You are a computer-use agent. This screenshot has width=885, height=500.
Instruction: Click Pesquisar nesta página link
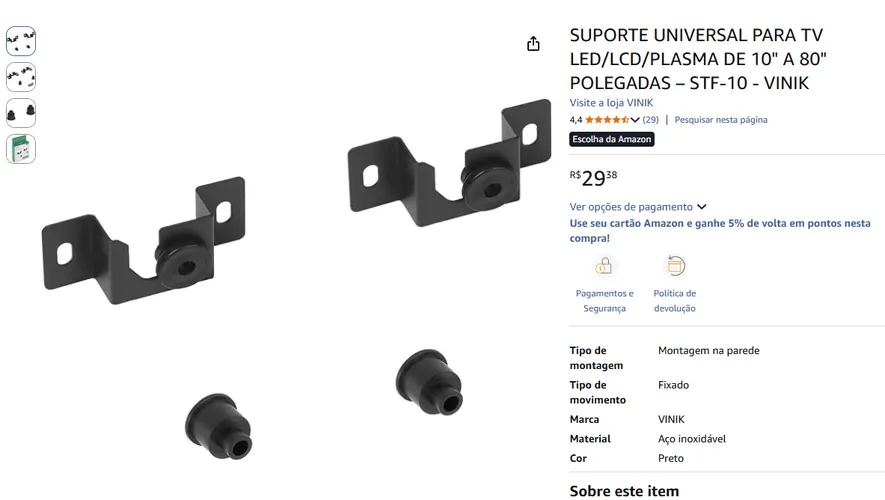(x=721, y=120)
